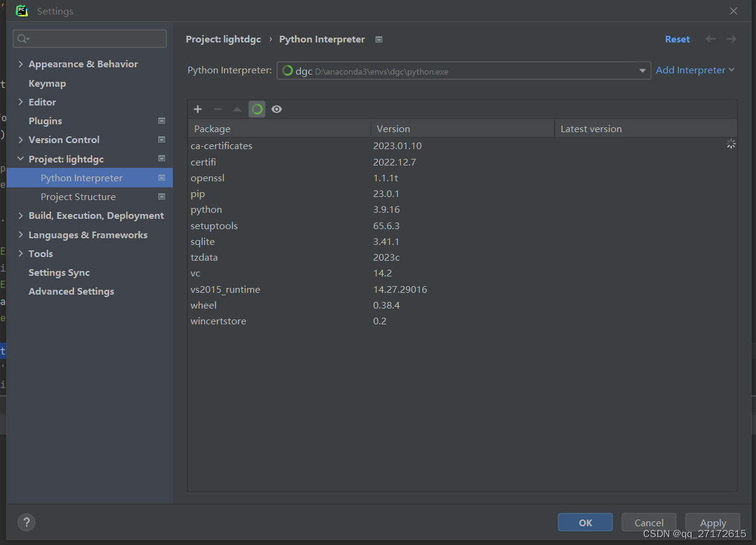Select the sqlite package row
Viewport: 756px width, 545px height.
click(462, 242)
